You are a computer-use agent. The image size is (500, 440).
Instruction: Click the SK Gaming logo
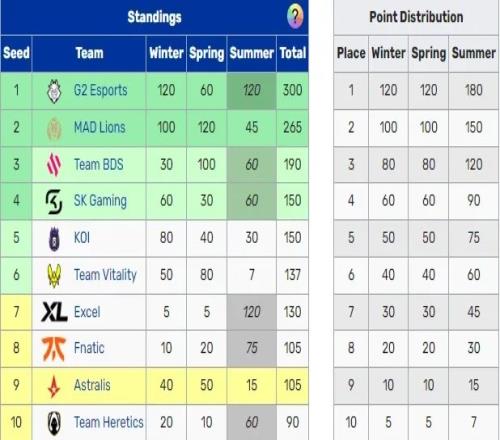pyautogui.click(x=54, y=201)
